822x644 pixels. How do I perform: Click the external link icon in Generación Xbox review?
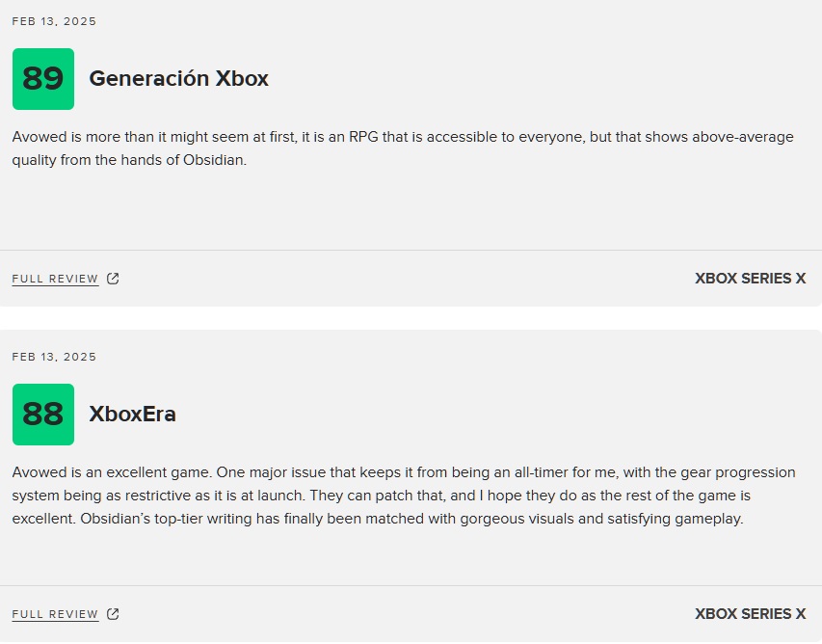tap(113, 279)
